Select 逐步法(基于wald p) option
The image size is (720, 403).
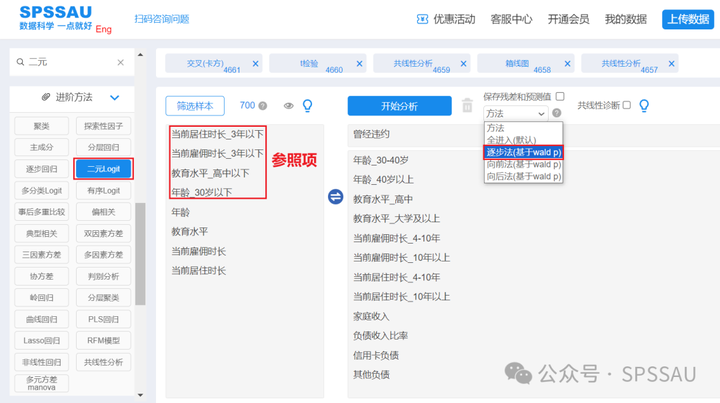(x=523, y=152)
